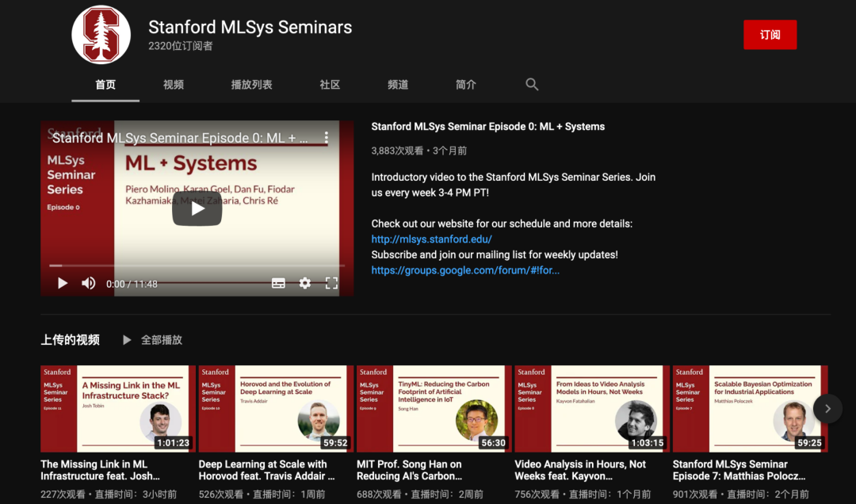The width and height of the screenshot is (856, 504).
Task: Open thumbnail TinyML Reducing the Carbon Footprint
Action: tap(434, 408)
